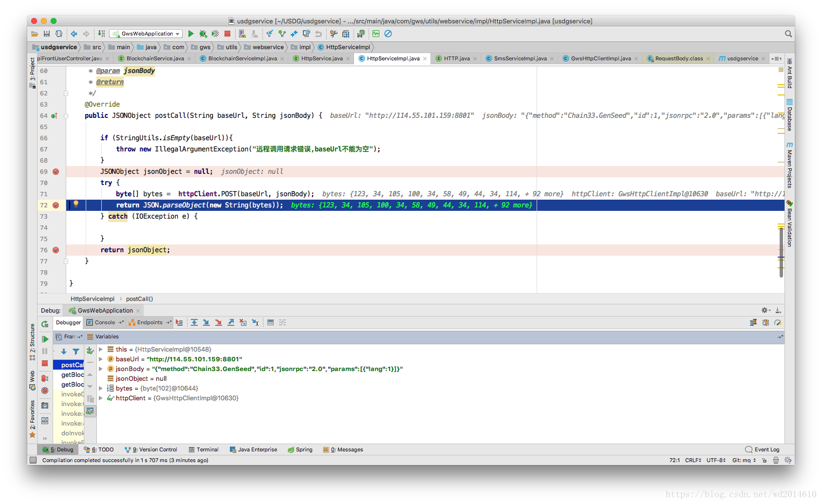Viewport: 822px width, 504px height.
Task: Open Terminal tool window
Action: (x=204, y=449)
